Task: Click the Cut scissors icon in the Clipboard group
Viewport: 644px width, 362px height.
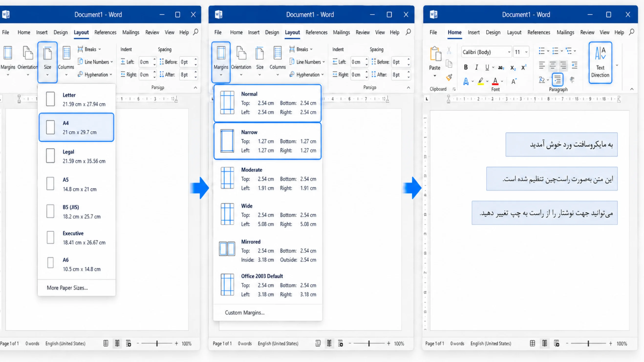Action: point(449,51)
